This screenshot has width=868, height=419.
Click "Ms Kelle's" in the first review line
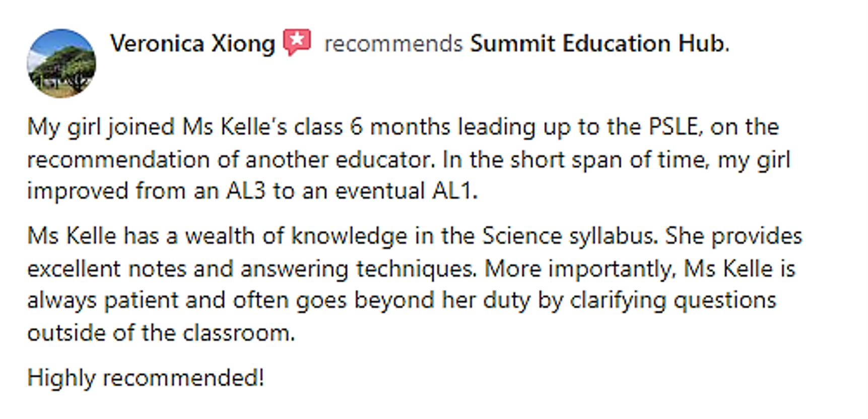pyautogui.click(x=234, y=126)
